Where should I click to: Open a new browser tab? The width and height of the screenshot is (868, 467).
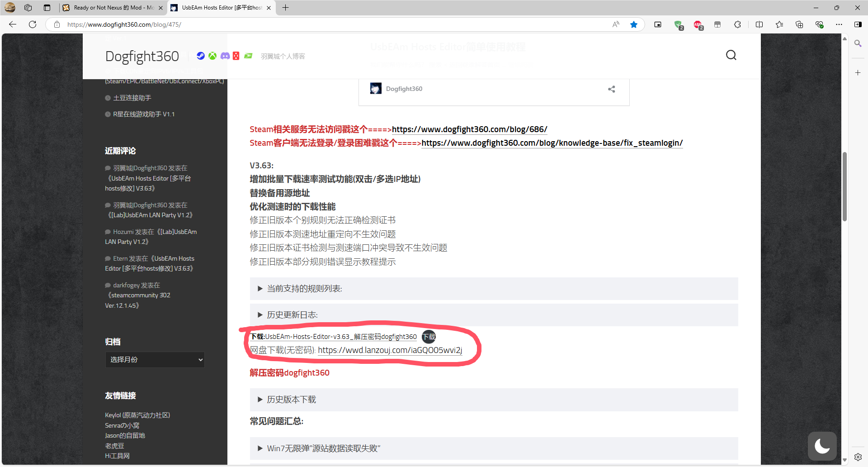285,8
